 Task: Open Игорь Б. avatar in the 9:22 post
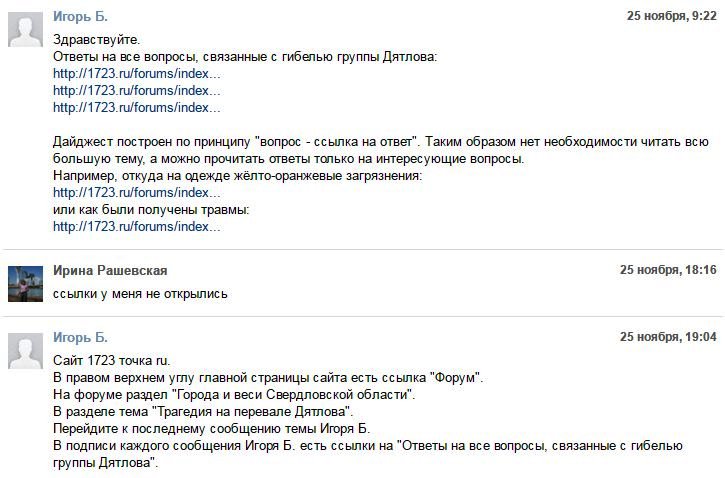(25, 30)
